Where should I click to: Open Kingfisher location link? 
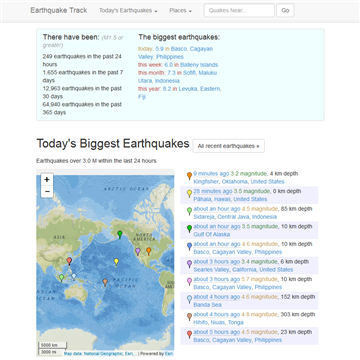(206, 182)
